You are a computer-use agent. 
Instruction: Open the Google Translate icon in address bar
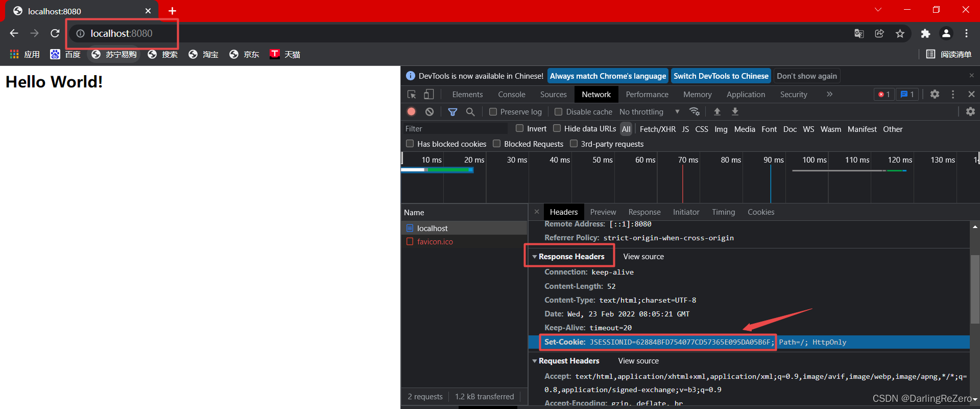859,33
